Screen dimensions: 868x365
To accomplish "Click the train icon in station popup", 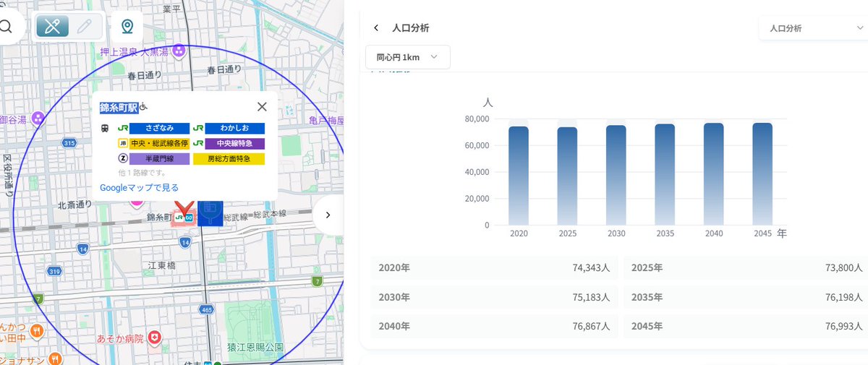I will (105, 128).
